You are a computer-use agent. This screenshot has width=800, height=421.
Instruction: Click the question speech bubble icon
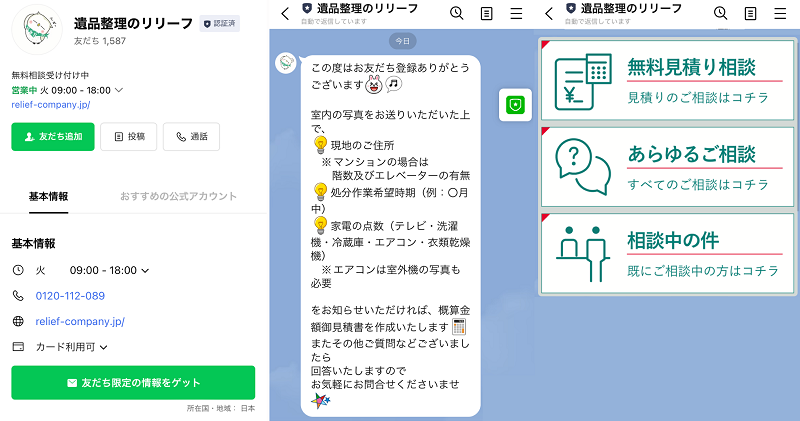point(583,167)
